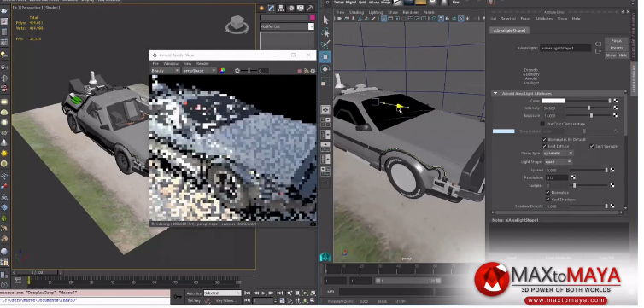644x308 pixels.
Task: Select the Rotate tool in Maya toolbox
Action: pyautogui.click(x=325, y=69)
